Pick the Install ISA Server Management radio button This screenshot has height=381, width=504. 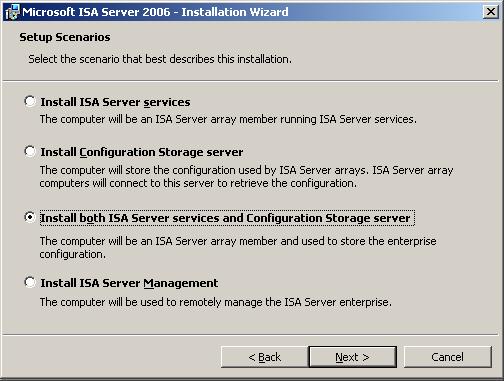pyautogui.click(x=30, y=282)
